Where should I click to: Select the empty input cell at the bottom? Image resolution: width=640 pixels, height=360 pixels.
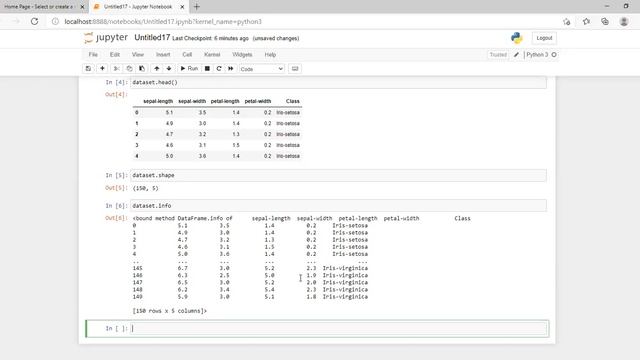339,329
